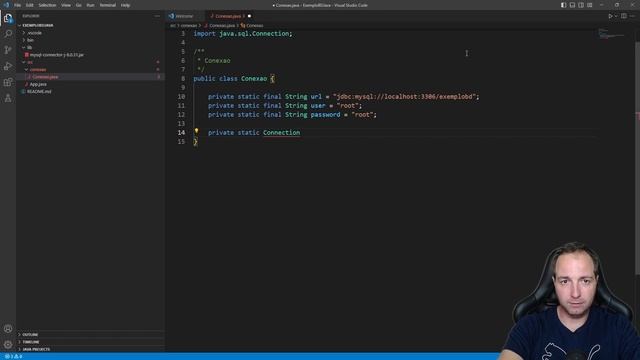Image resolution: width=640 pixels, height=360 pixels.
Task: Open the View menu
Action: tap(66, 5)
